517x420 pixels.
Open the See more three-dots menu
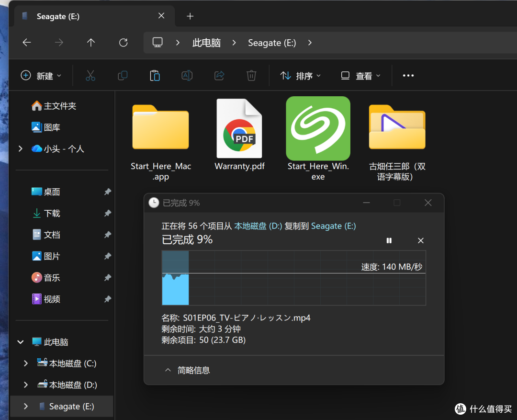[x=408, y=76]
